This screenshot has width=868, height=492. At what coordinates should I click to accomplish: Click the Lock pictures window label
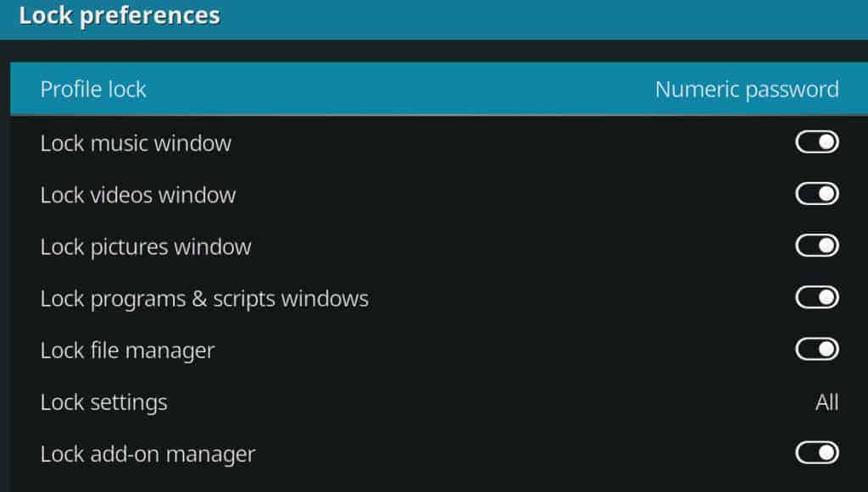point(146,247)
